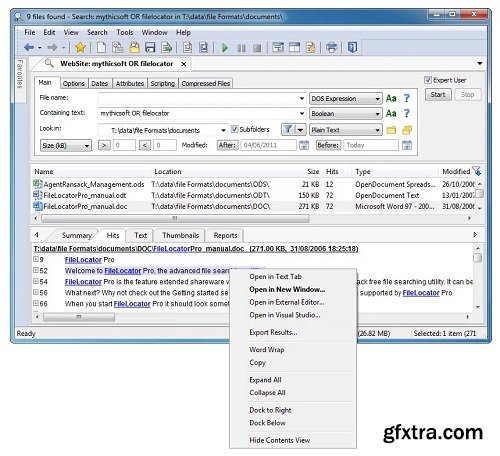Switch to the Compressed Files tab
This screenshot has height=456, width=500.
[x=206, y=83]
